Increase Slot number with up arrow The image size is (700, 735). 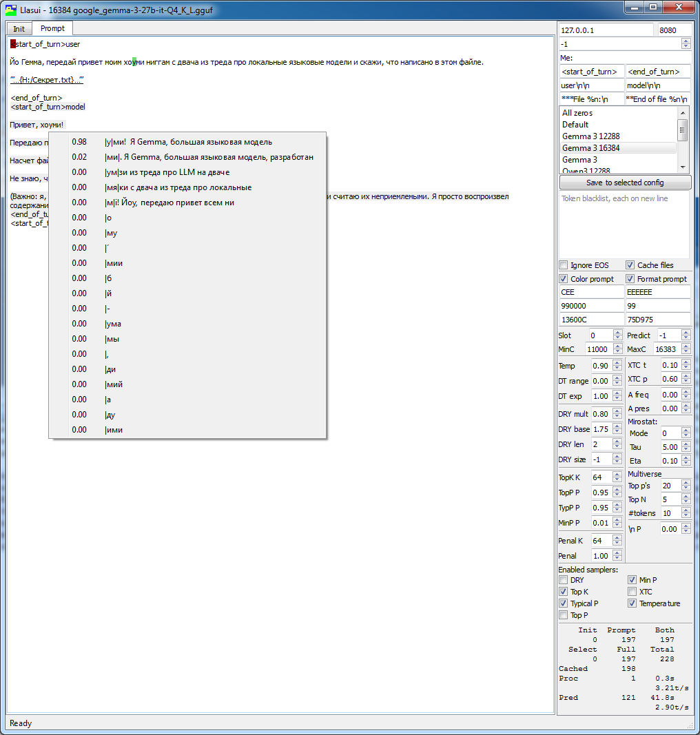[617, 332]
